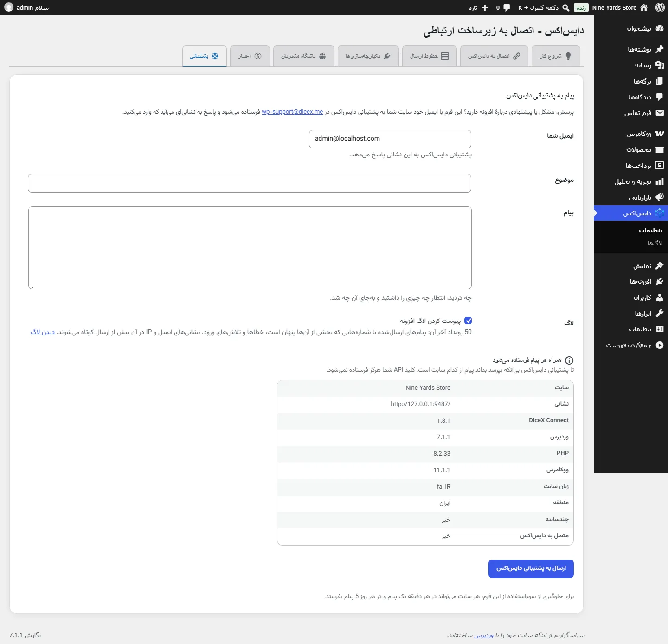
Task: Select the اعتبار tab
Action: coord(250,56)
